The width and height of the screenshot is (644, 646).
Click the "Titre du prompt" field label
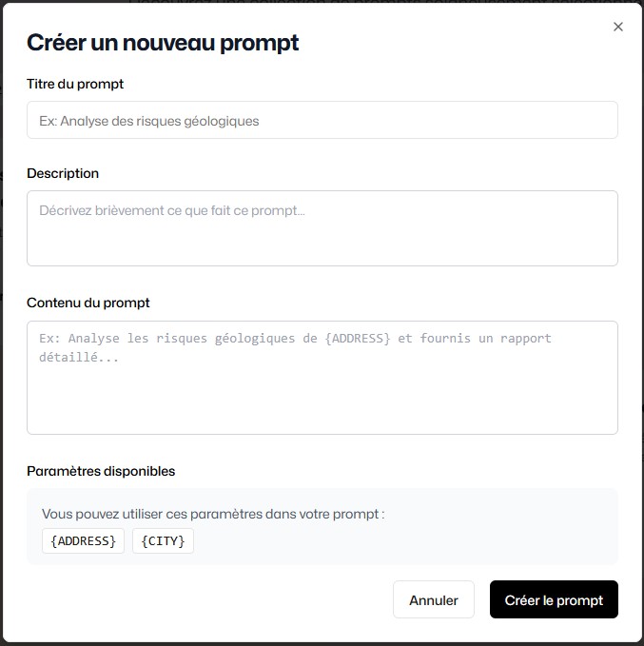[75, 84]
